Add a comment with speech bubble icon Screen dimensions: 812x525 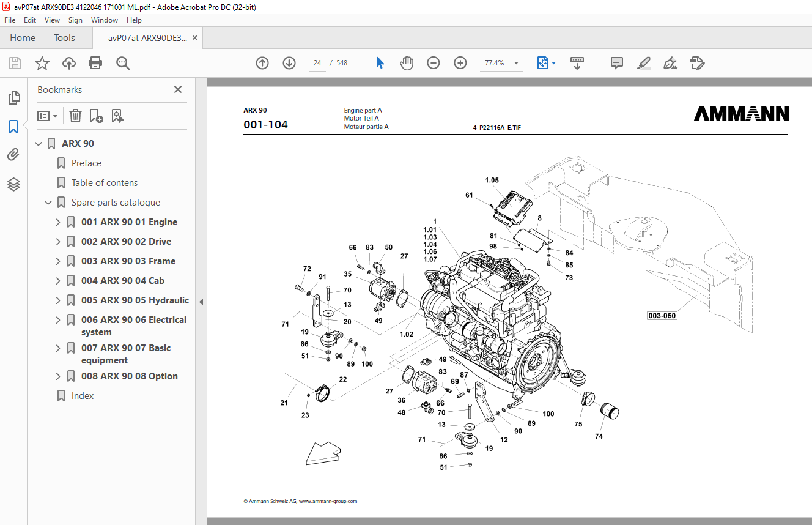click(617, 63)
